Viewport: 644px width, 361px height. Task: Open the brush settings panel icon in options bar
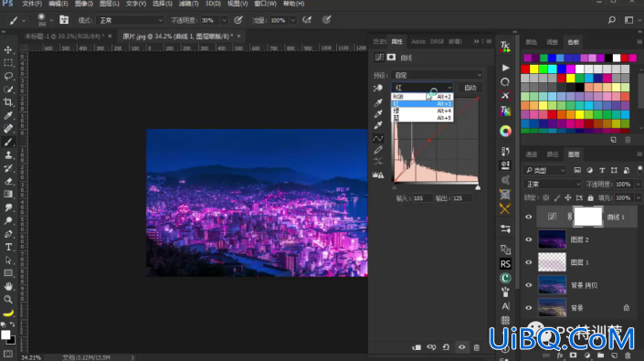64,20
